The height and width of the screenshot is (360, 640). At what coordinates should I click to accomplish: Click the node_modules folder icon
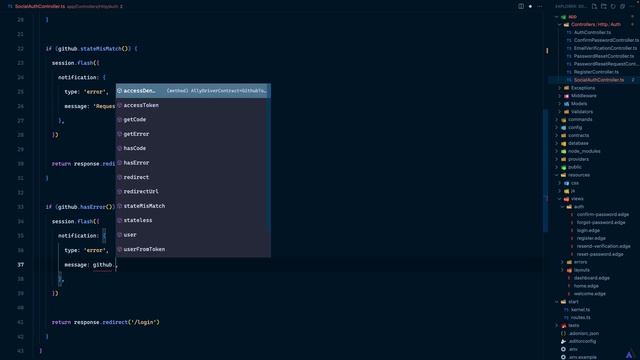(564, 151)
